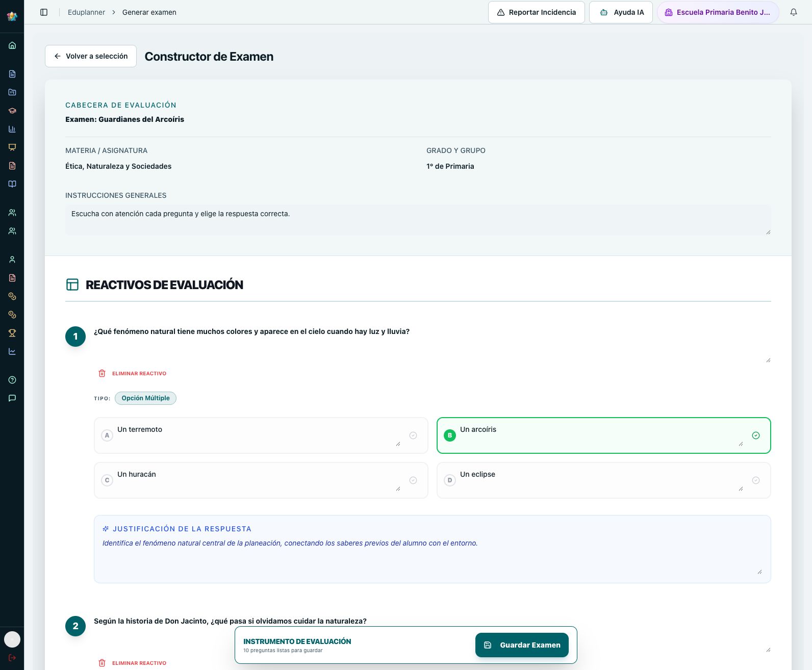
Task: Click the "Generar examen" breadcrumb item
Action: coord(149,12)
